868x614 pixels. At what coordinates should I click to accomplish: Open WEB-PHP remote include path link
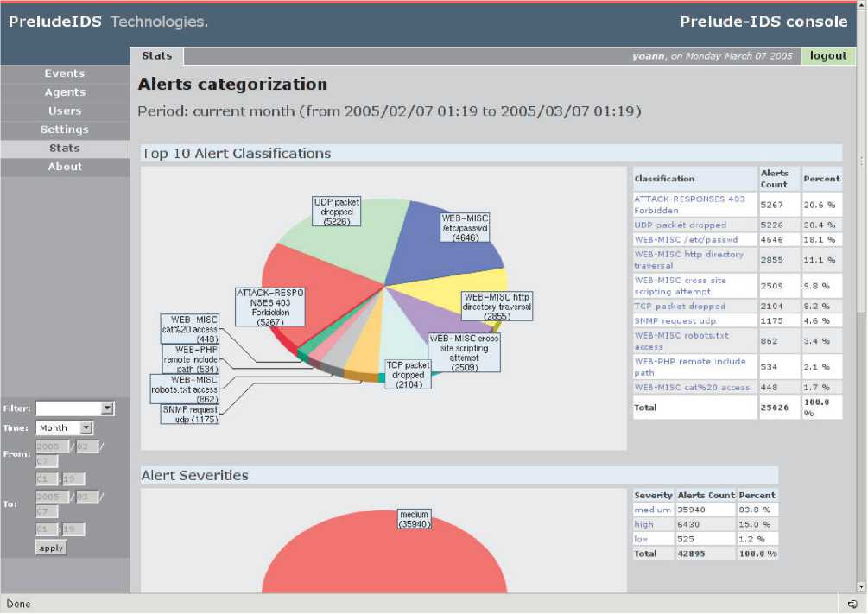pyautogui.click(x=690, y=366)
